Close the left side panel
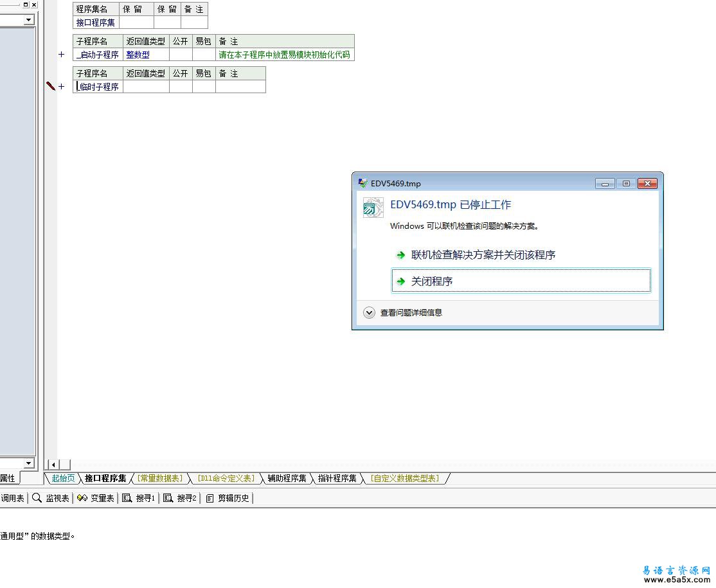The image size is (716, 588). pos(34,4)
